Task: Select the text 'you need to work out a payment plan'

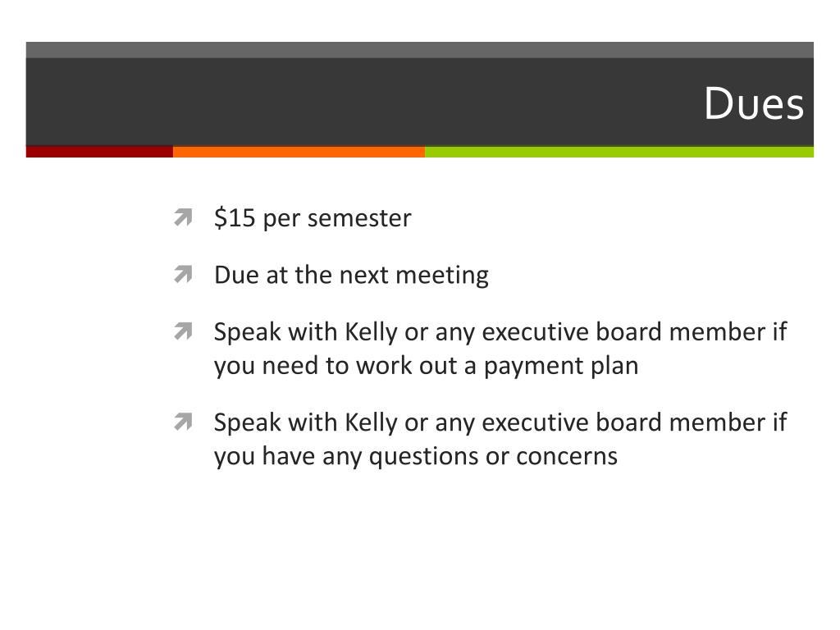Action: click(426, 367)
